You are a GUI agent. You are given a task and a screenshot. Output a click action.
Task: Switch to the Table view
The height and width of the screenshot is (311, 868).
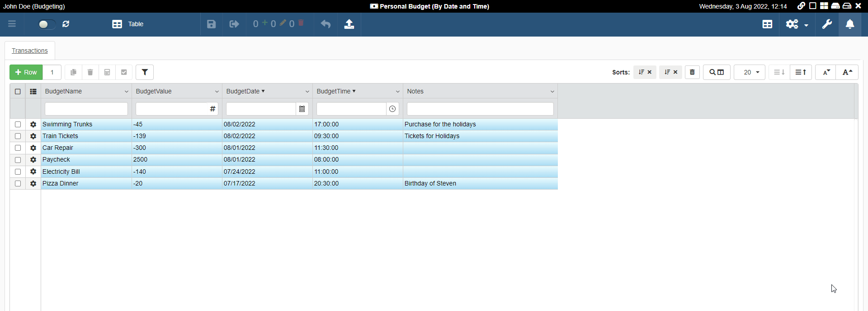(x=128, y=24)
